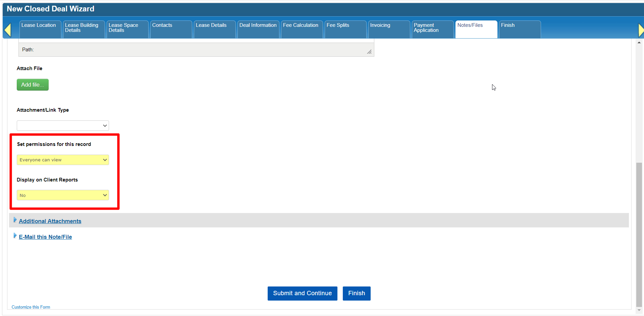Click the green Add file button
The width and height of the screenshot is (644, 316).
coord(33,85)
